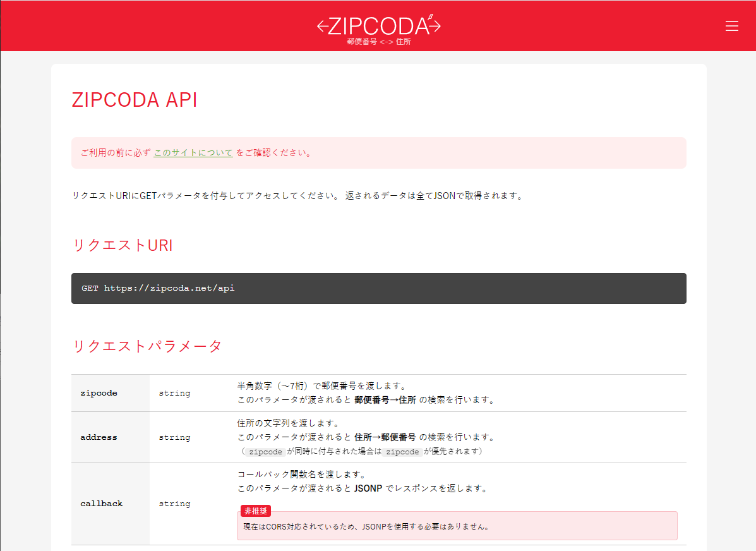Click the GET https://zipcoda.net/api code block
Viewport: 756px width, 551px height.
coord(379,288)
